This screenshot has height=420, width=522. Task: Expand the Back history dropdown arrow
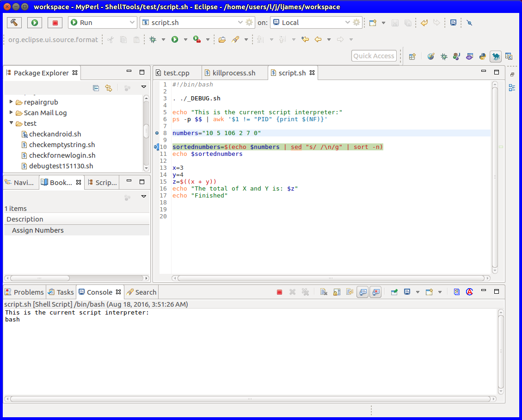click(x=329, y=40)
